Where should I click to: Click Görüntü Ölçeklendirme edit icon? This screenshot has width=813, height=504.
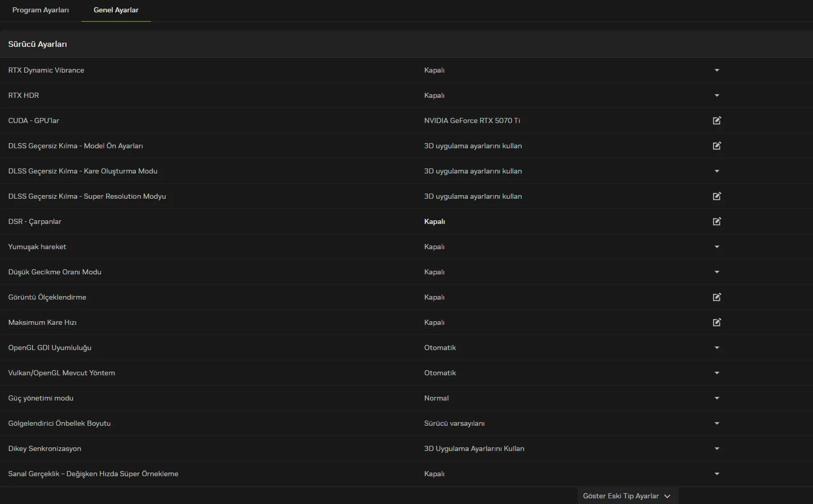(717, 297)
